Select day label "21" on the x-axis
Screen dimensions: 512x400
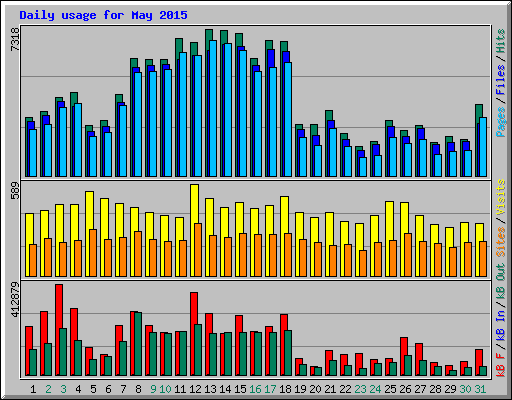pyautogui.click(x=330, y=389)
